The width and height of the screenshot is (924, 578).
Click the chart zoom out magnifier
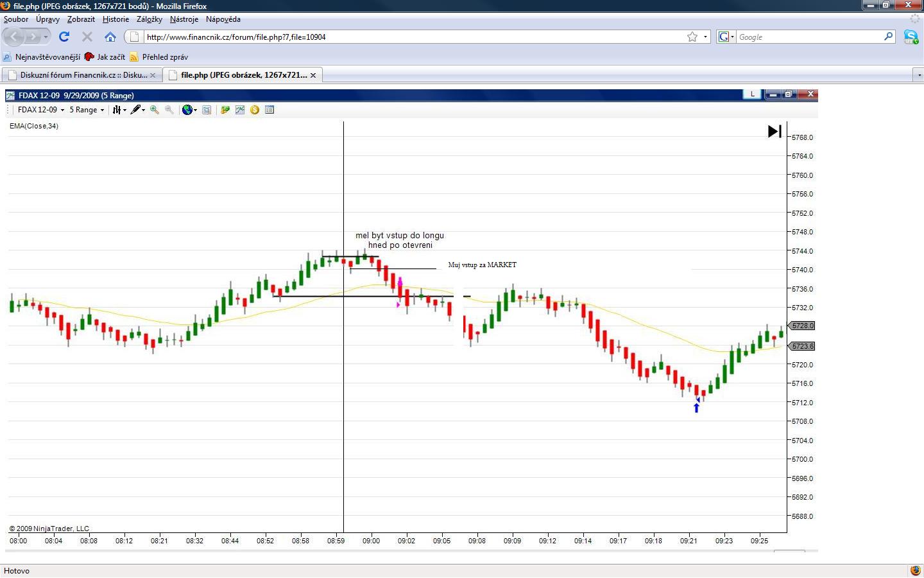169,110
